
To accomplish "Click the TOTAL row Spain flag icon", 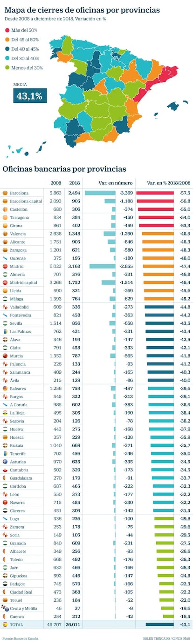I will pyautogui.click(x=5, y=624).
